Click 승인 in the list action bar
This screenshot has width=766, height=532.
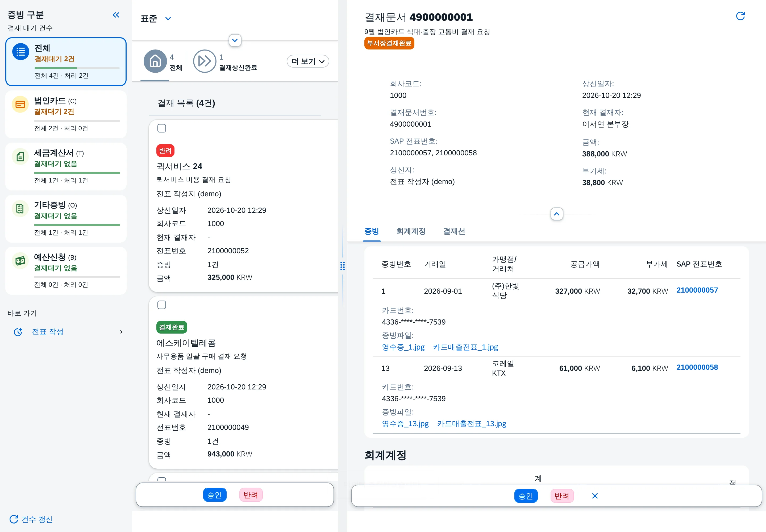215,495
